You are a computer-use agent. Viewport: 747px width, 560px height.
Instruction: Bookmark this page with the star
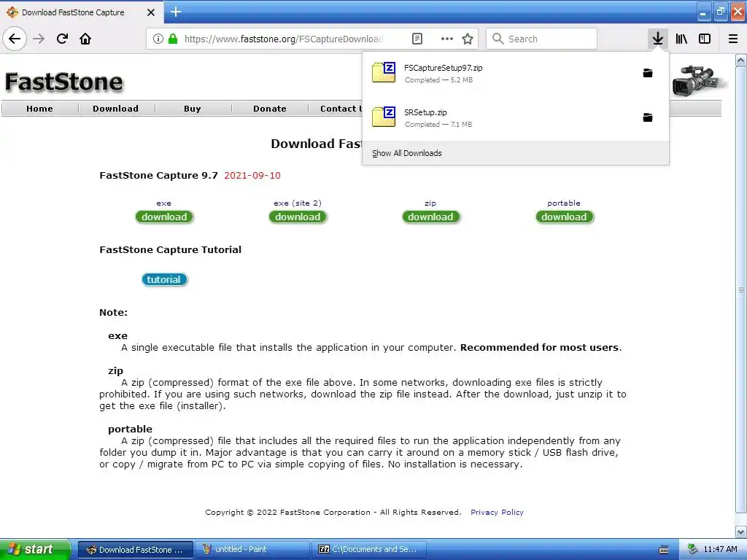(x=468, y=39)
